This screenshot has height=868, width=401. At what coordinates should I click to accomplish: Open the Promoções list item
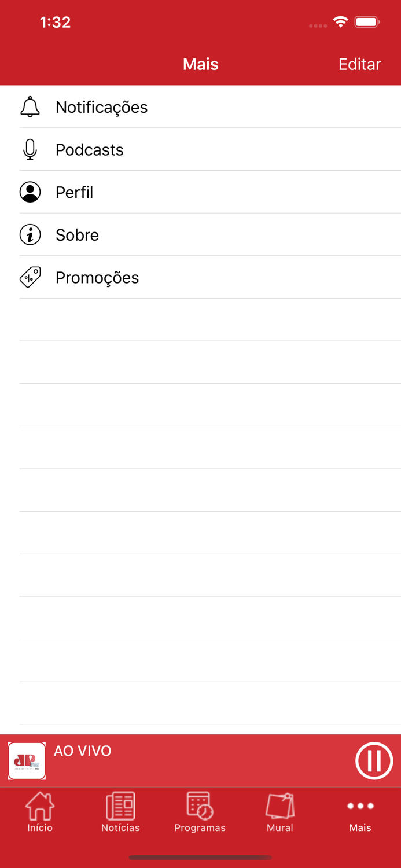click(x=97, y=278)
